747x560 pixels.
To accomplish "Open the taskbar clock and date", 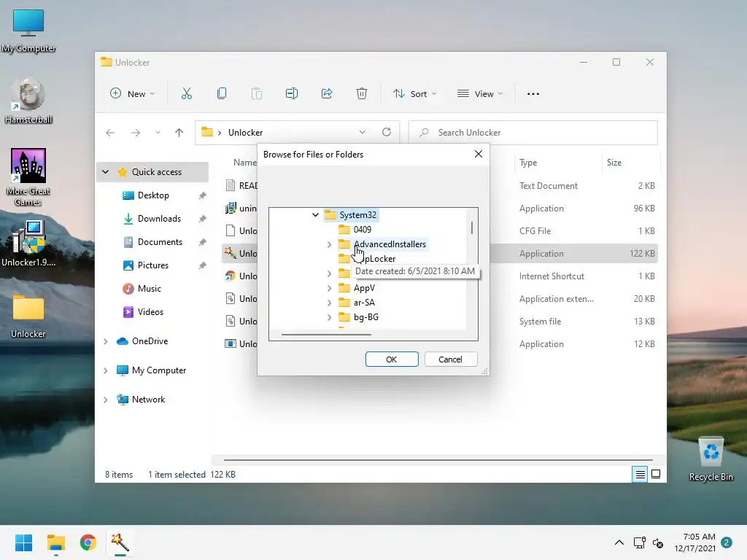I will pyautogui.click(x=694, y=542).
